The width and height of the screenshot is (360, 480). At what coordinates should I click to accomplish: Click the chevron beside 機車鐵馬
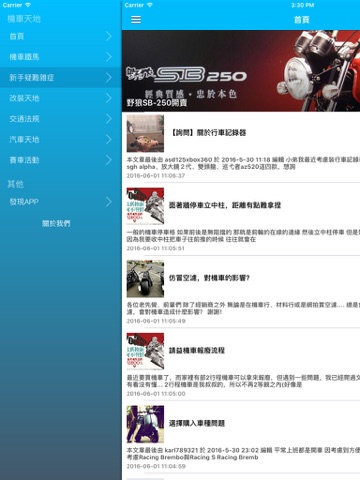click(x=109, y=57)
